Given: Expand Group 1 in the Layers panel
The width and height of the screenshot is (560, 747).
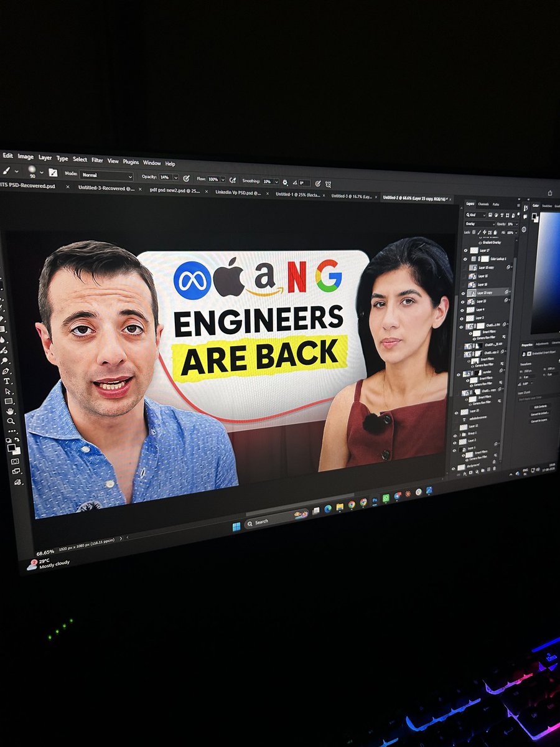Looking at the screenshot, I should pos(460,435).
